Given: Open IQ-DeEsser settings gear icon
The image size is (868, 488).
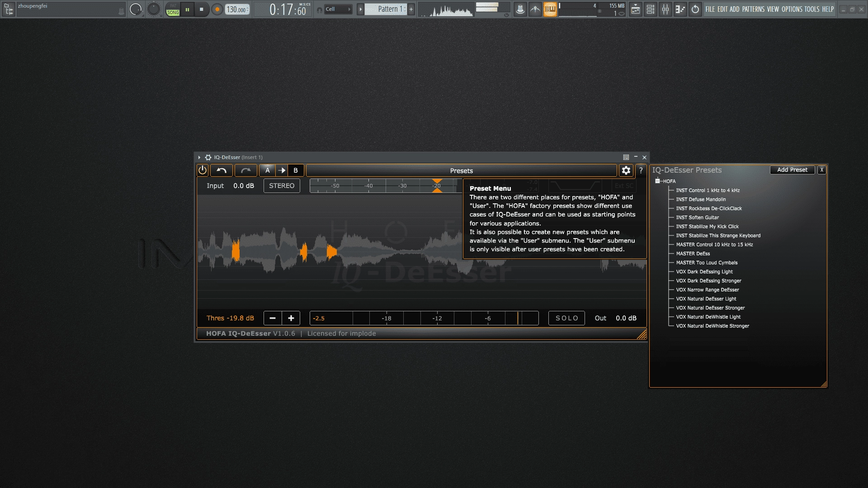Looking at the screenshot, I should coord(626,170).
